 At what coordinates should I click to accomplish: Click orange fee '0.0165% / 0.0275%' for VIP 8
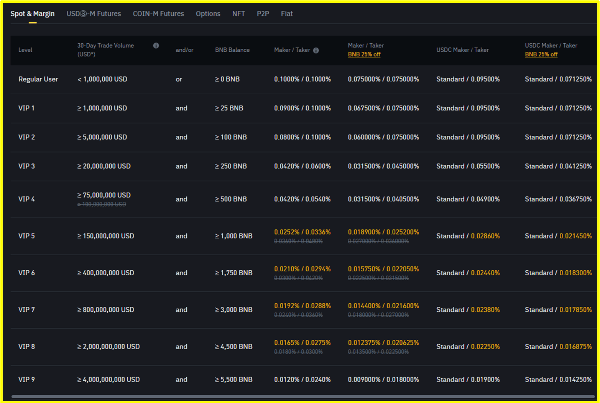(x=302, y=343)
